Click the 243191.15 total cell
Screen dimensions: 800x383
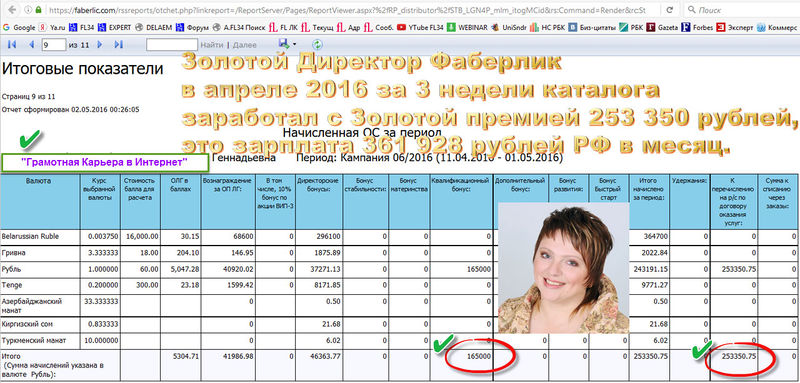click(x=649, y=269)
